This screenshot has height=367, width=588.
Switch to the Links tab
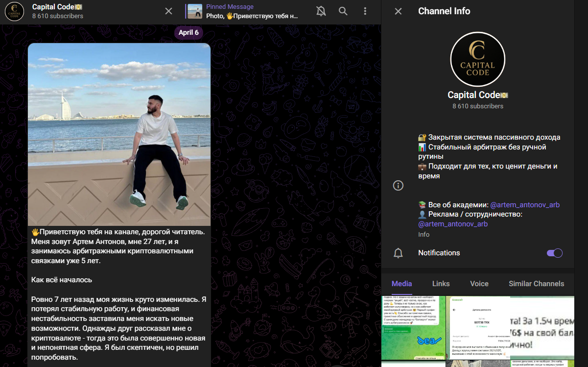(441, 284)
